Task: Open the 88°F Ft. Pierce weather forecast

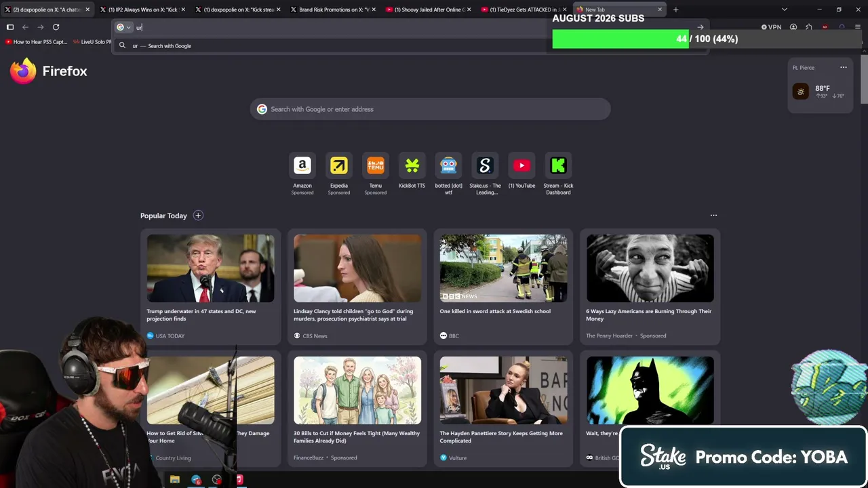Action: click(821, 91)
